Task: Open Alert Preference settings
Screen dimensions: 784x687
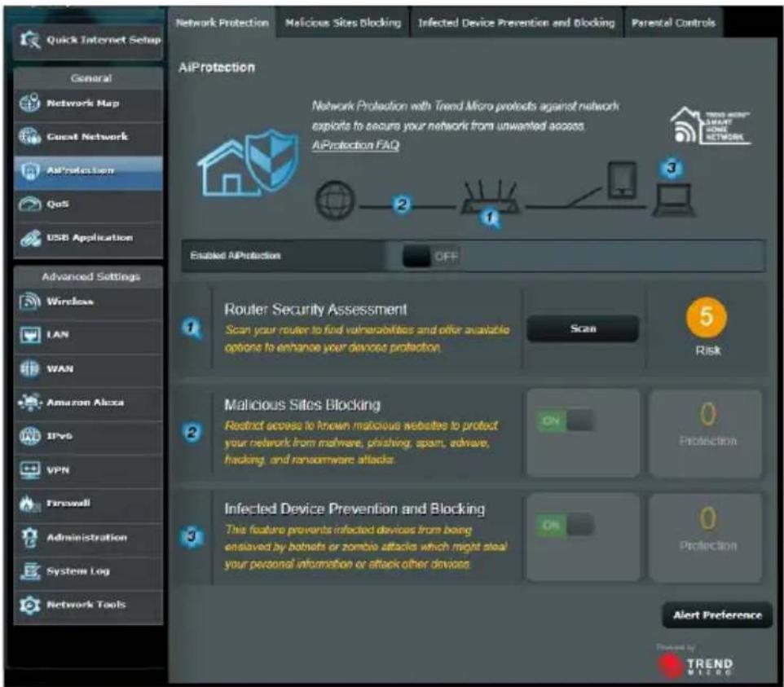Action: coord(717,615)
